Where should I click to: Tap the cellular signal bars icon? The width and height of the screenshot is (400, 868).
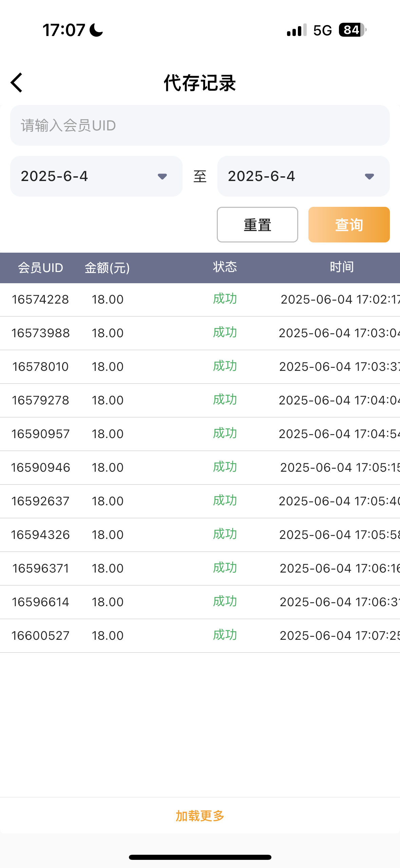(x=297, y=30)
